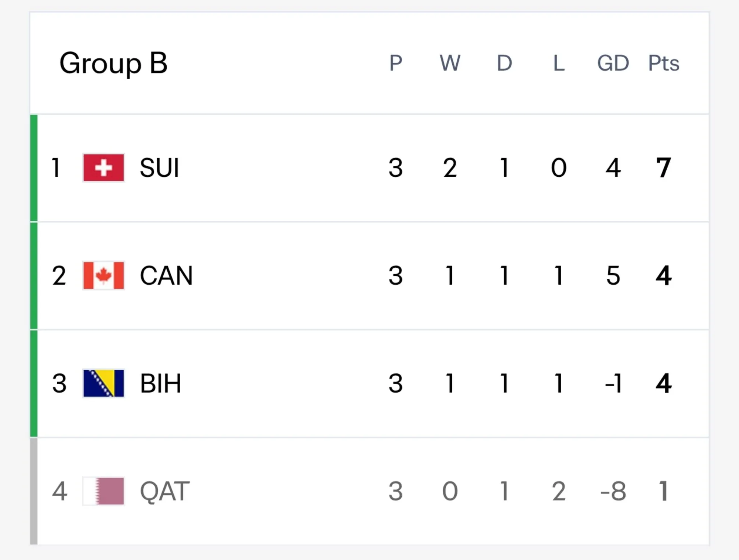Click the GD column header
The image size is (739, 560).
(x=613, y=63)
